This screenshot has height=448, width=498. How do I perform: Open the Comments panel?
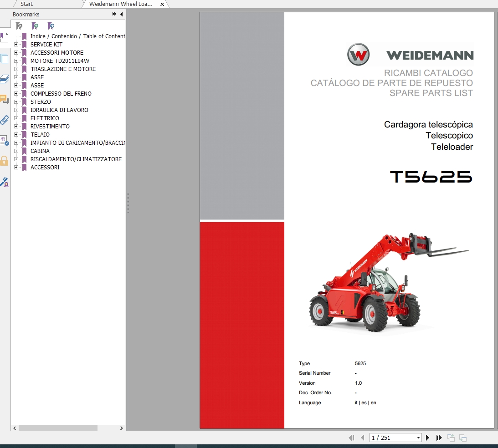[5, 99]
